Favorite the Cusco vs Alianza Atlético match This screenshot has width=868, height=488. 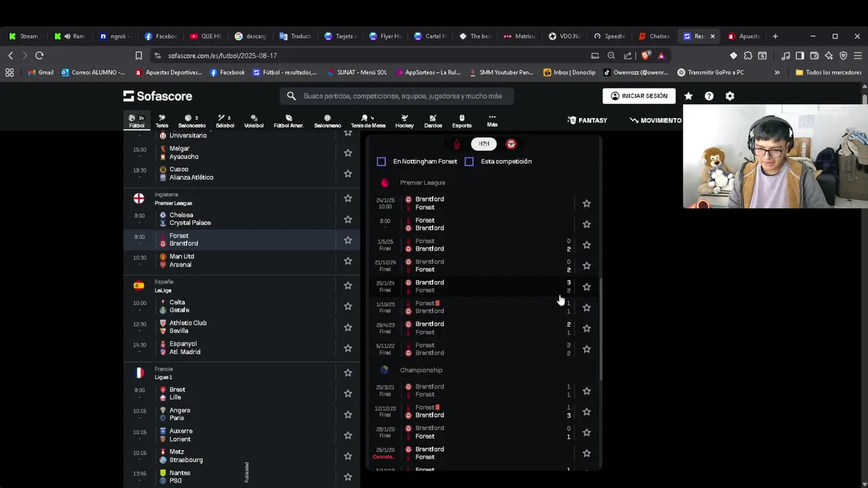[x=348, y=174]
